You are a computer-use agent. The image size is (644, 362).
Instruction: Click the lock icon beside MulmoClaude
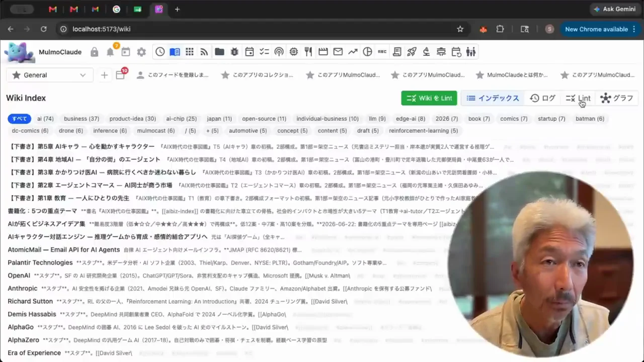(95, 52)
